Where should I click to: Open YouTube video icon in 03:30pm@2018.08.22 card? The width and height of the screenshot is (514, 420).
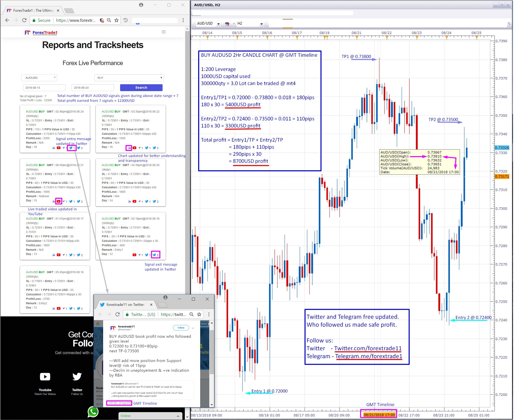click(135, 148)
